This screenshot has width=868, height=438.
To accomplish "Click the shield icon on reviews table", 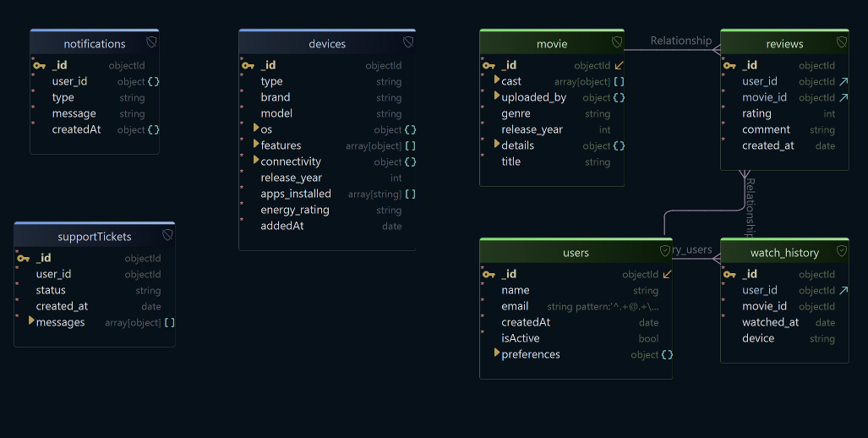I will point(842,42).
